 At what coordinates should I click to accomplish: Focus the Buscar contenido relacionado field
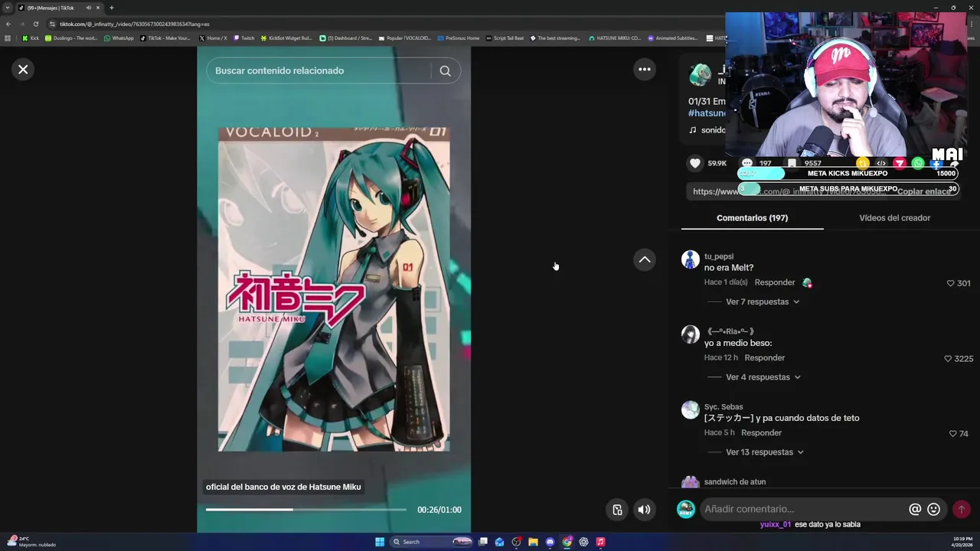318,70
